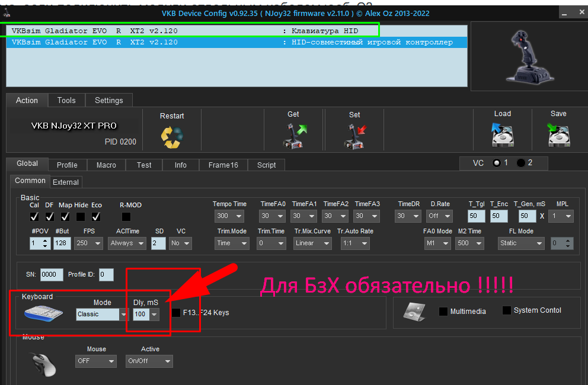
Task: Enable F13..F24 Keys checkbox
Action: [x=176, y=313]
